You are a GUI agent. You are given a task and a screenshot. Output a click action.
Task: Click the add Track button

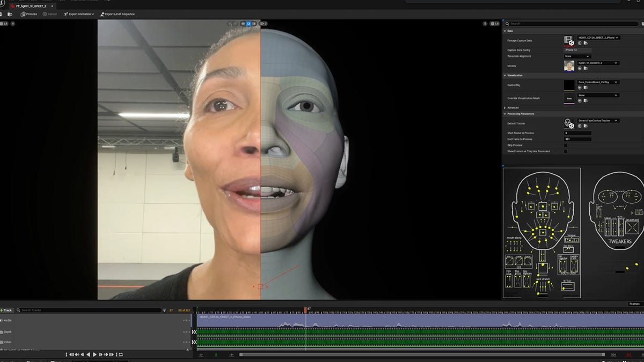6,311
